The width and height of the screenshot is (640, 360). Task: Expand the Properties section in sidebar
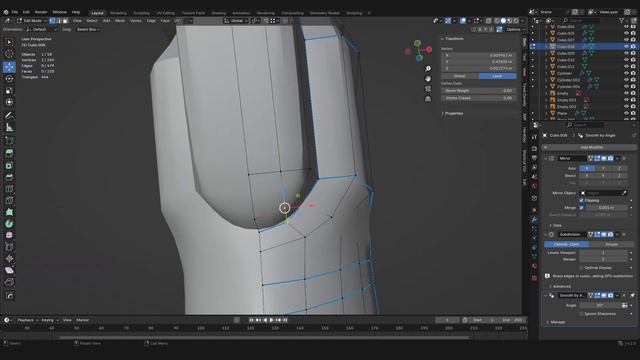(452, 113)
